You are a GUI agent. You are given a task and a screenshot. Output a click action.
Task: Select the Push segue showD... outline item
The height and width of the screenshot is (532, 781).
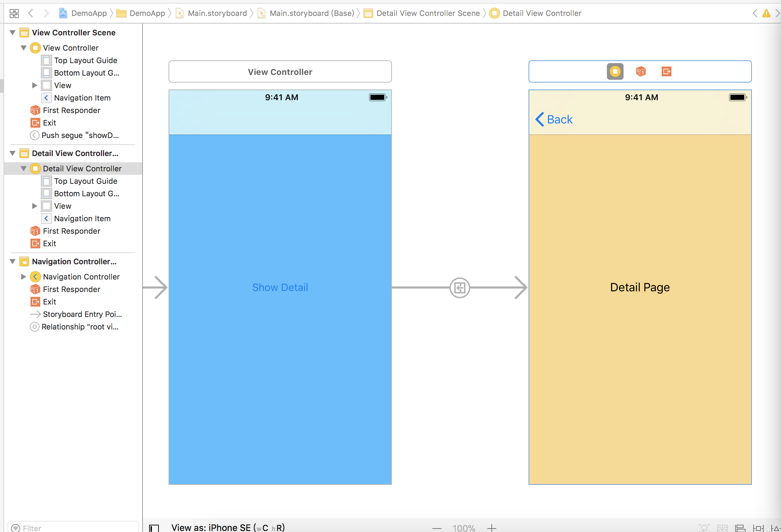click(x=80, y=135)
